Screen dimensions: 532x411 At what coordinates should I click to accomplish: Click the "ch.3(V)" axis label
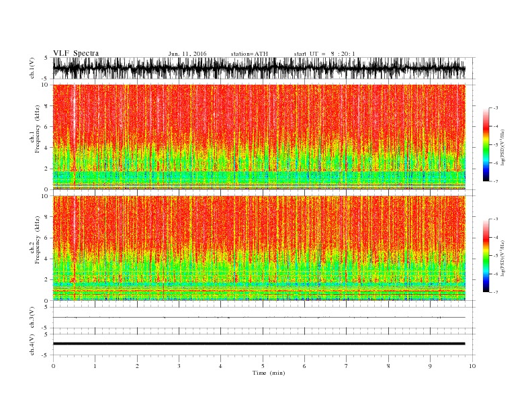32,318
